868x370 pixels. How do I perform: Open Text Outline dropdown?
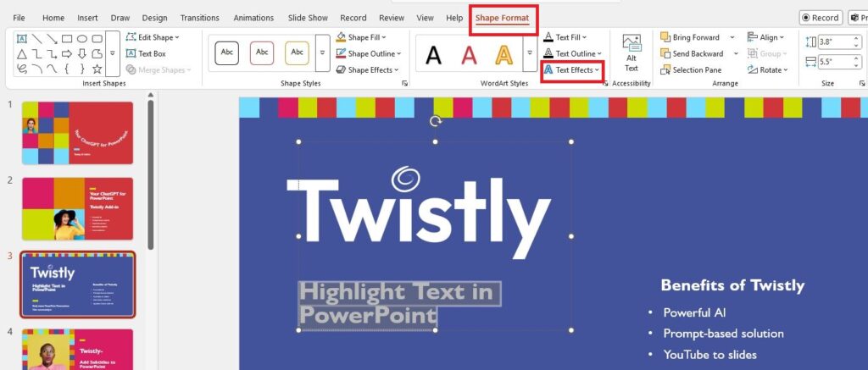[x=572, y=53]
